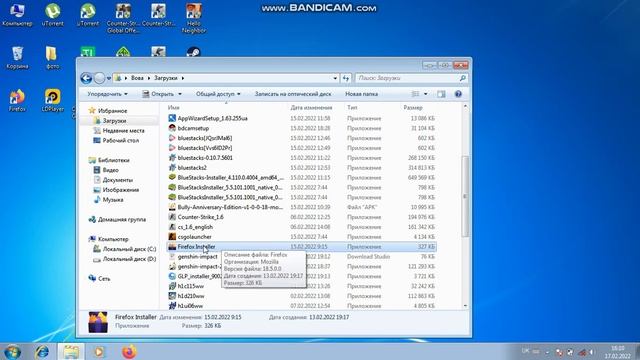Screen dimensions: 640x360
Task: Select Домашняя группа in navigation pane
Action: (122, 220)
